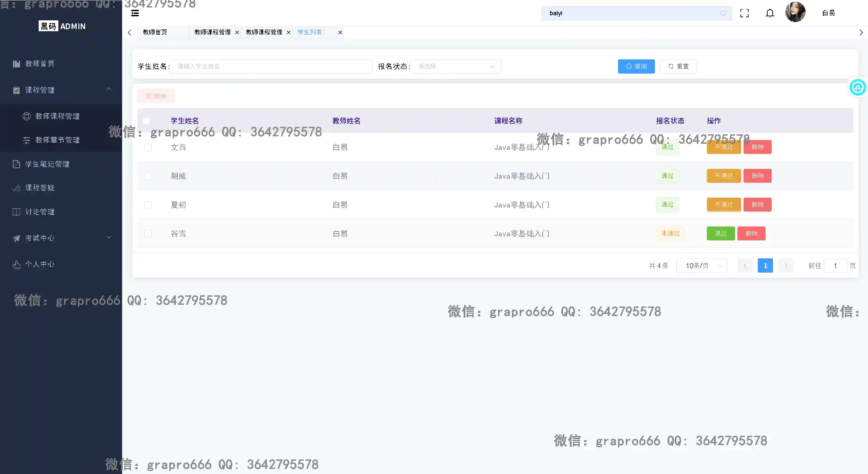Open the 10条/页 page size dropdown
The width and height of the screenshot is (868, 474).
(x=701, y=265)
